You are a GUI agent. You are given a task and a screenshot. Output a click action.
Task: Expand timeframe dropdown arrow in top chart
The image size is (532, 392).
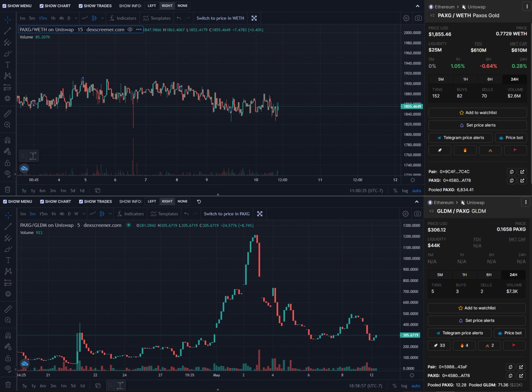coord(76,18)
